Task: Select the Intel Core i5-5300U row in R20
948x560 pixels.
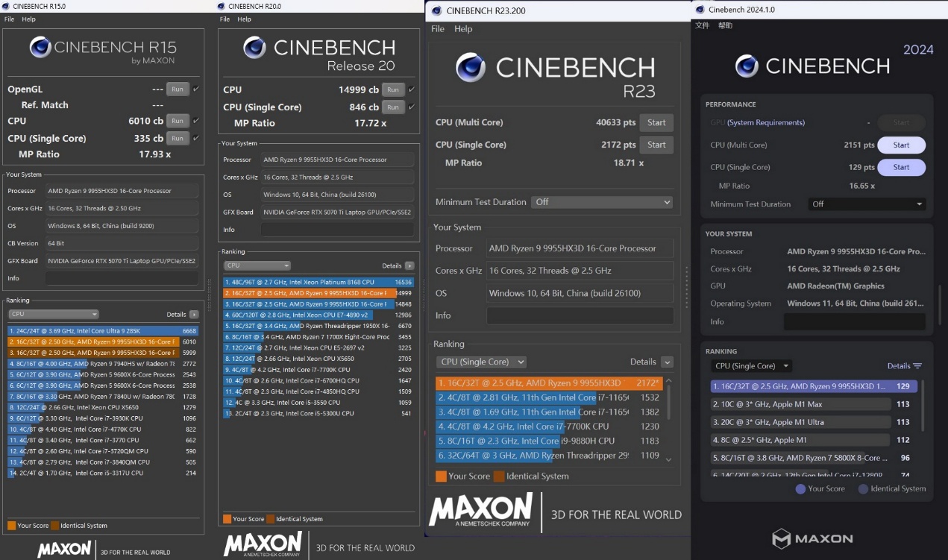Action: tap(318, 413)
